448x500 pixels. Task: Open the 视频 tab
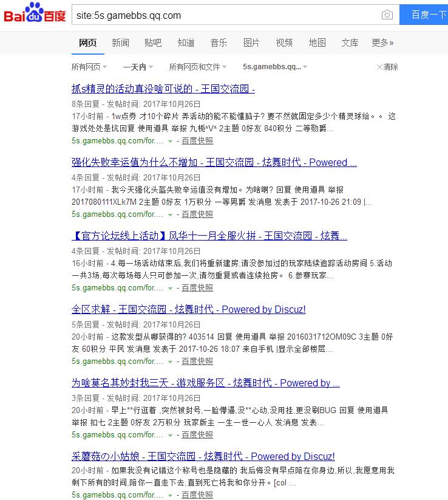(x=284, y=43)
